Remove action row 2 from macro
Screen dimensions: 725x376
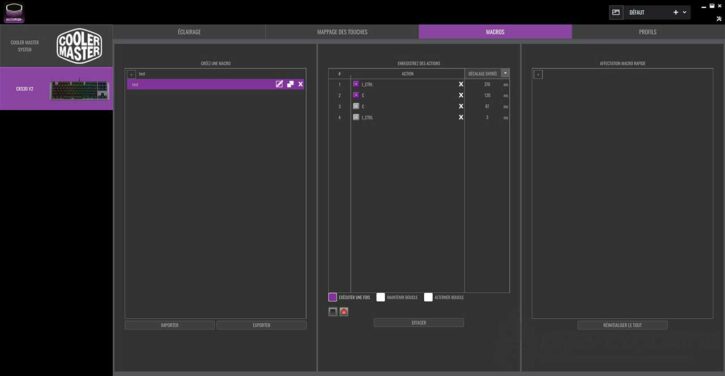[461, 95]
